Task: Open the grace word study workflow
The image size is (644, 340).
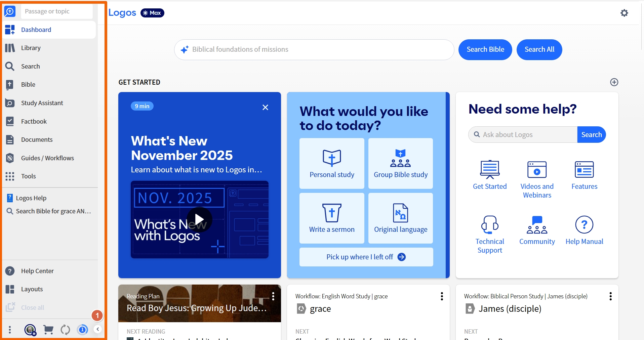Action: (x=320, y=309)
